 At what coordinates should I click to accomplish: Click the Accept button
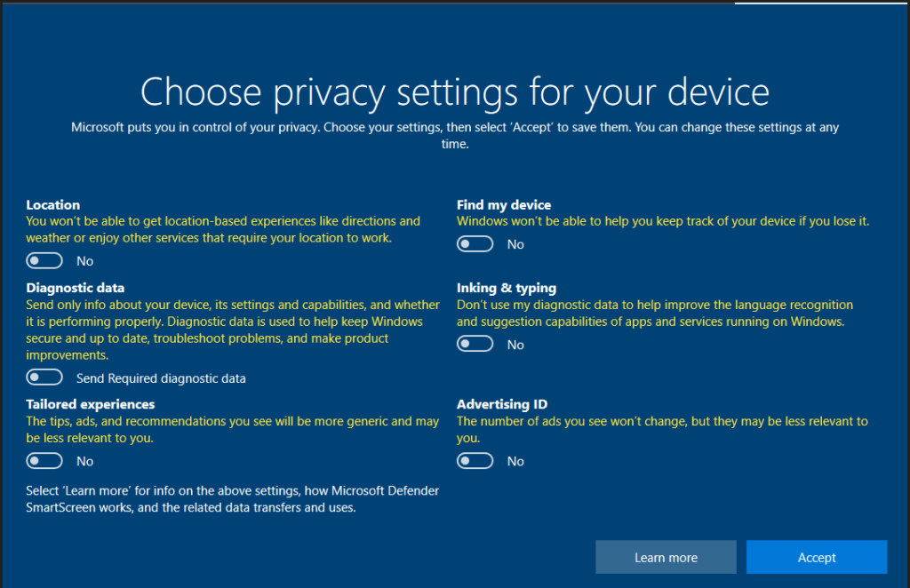coord(817,557)
